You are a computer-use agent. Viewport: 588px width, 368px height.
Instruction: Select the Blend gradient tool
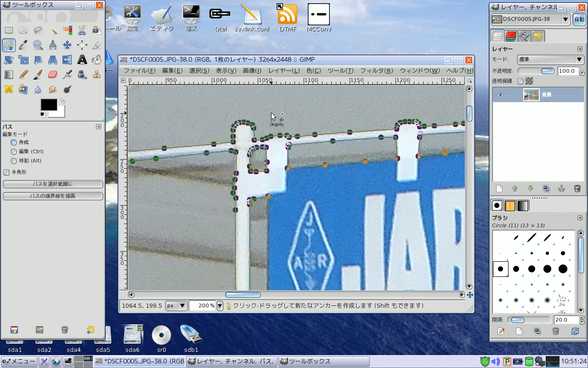9,75
